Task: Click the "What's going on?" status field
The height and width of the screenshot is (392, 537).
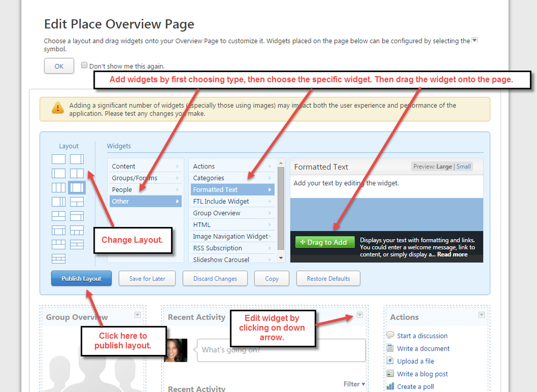Action: (x=281, y=350)
